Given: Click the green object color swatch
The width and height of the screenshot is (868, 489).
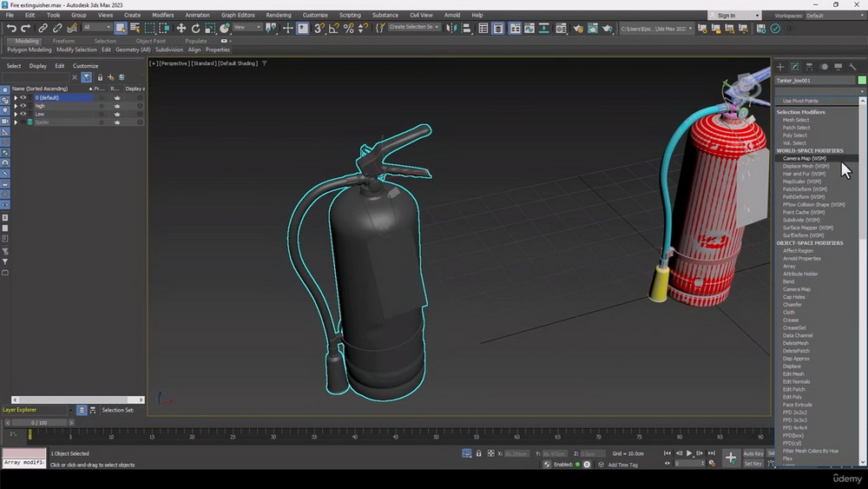Looking at the screenshot, I should [862, 80].
